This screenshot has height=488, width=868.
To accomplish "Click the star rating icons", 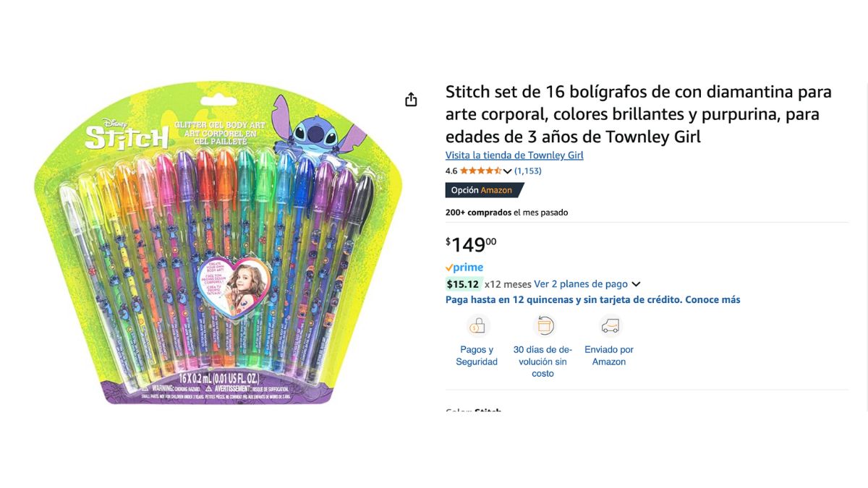I will [x=480, y=171].
